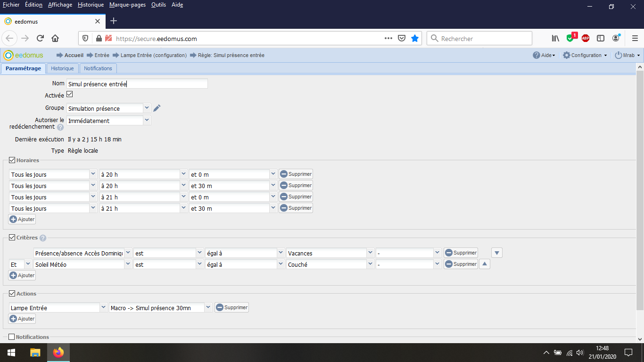The height and width of the screenshot is (362, 644).
Task: Open the 'et 30 m' minutes dropdown in the 20 h row
Action: [x=233, y=186]
